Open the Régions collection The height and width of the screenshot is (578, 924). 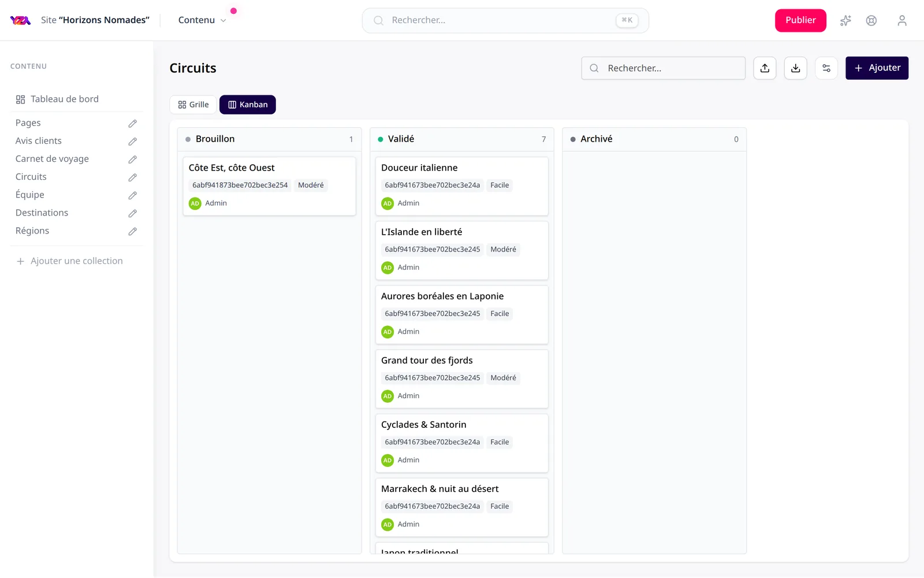pyautogui.click(x=32, y=231)
